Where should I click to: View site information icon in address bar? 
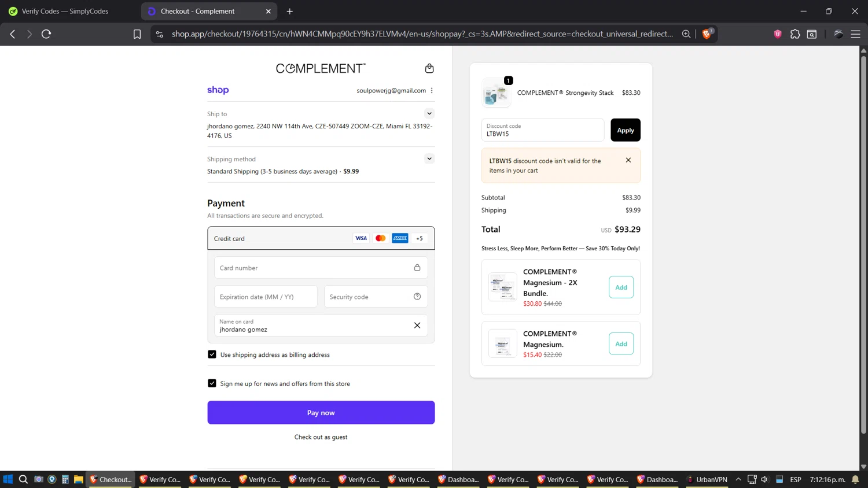coord(160,34)
